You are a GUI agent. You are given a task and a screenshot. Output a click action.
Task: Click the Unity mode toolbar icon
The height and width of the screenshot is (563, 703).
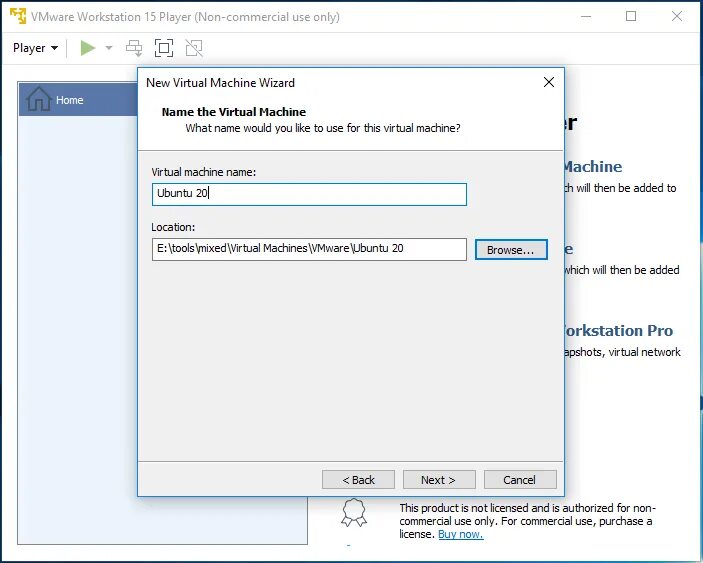[194, 48]
